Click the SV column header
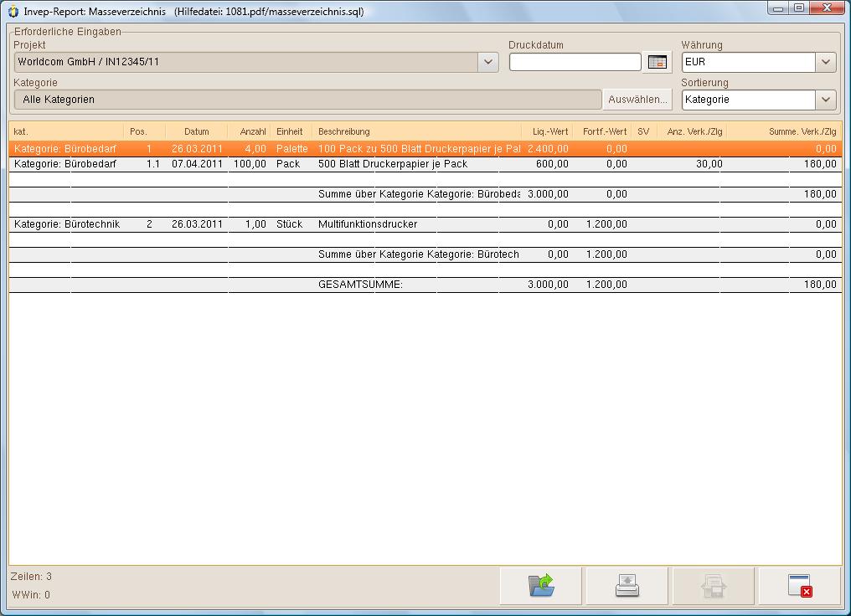Screen dimensions: 851x616 (643, 131)
